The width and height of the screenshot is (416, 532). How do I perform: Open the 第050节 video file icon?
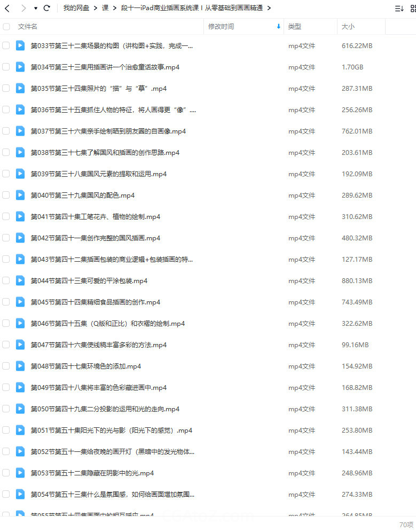(20, 409)
